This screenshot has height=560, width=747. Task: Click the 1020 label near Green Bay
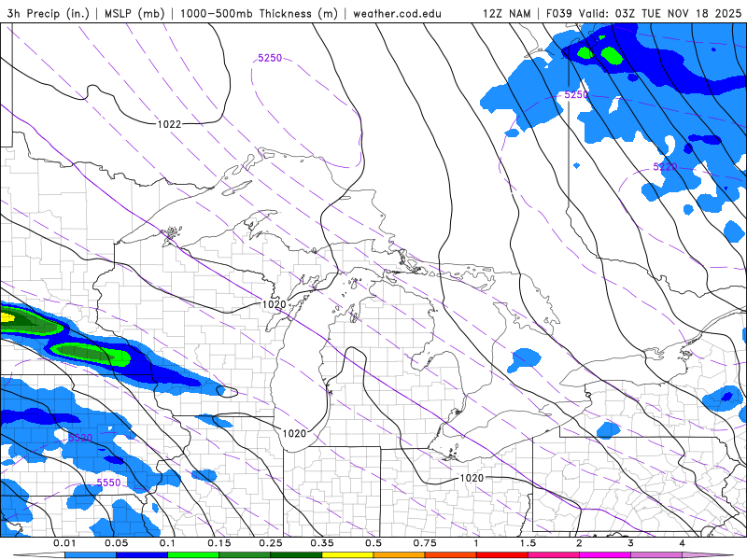(275, 304)
